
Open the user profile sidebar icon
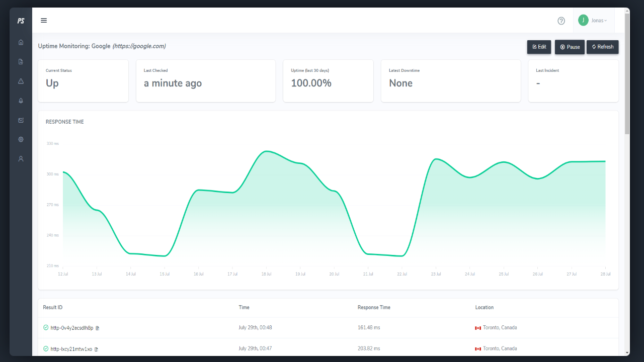tap(21, 159)
